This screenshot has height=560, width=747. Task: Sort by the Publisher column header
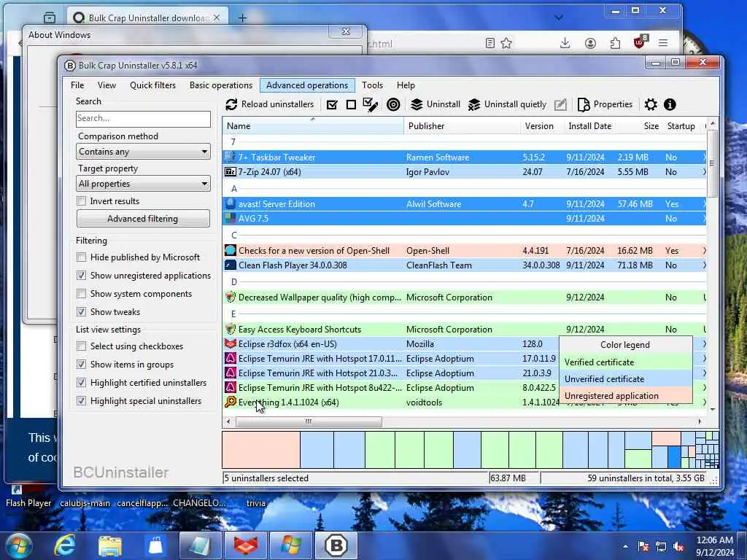(x=462, y=126)
